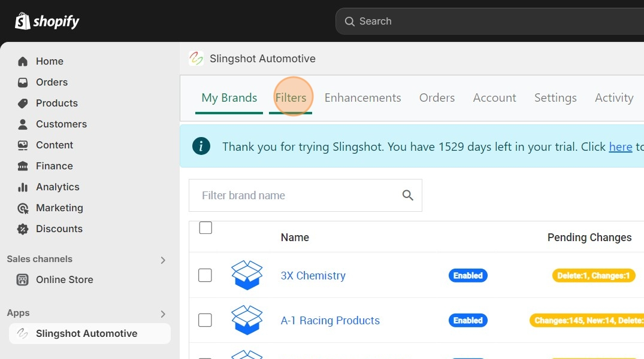Switch to the My Brands tab

click(x=229, y=98)
